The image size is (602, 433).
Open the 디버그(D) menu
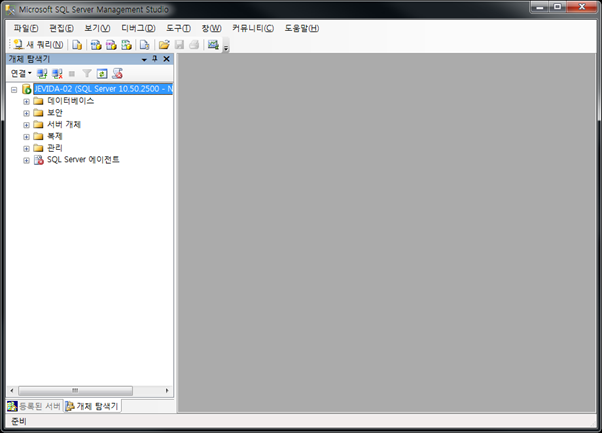(138, 28)
